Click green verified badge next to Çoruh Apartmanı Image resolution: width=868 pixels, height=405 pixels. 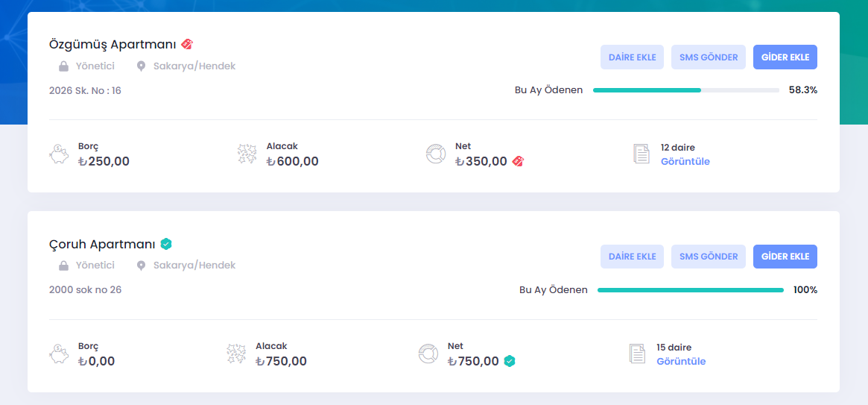pyautogui.click(x=166, y=244)
